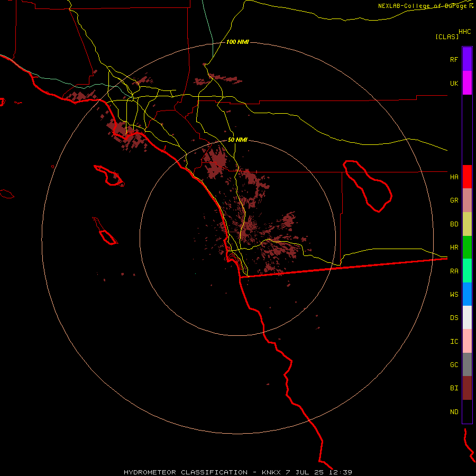Click the HA red legend swatch
Viewport: 476px width, 476px height.
point(467,177)
